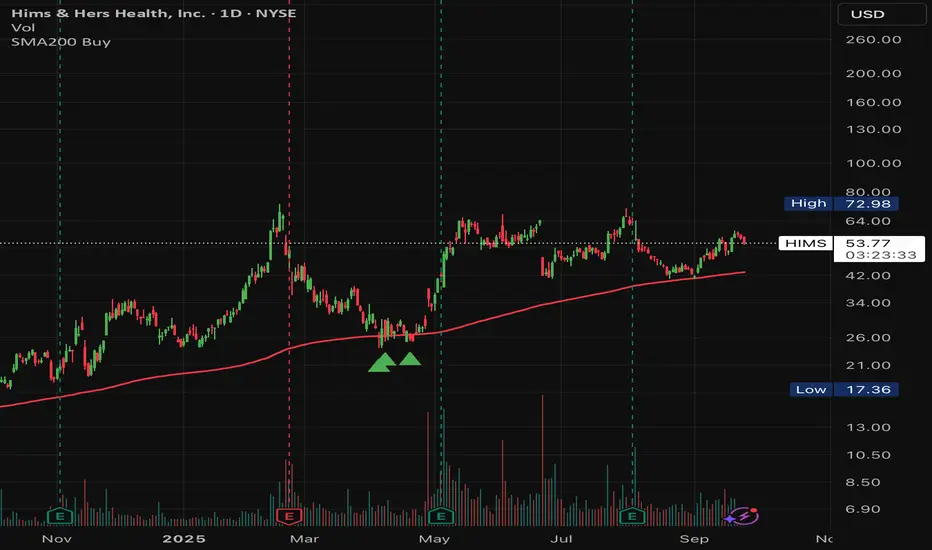The image size is (932, 550).
Task: Click the red SMA200 line's right end
Action: (744, 272)
